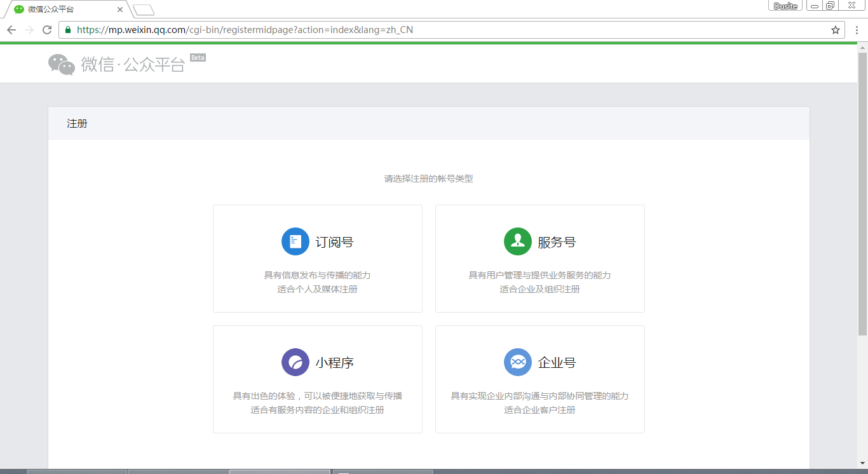Click the browser back arrow
Screen dimensions: 868x474
pyautogui.click(x=11, y=30)
